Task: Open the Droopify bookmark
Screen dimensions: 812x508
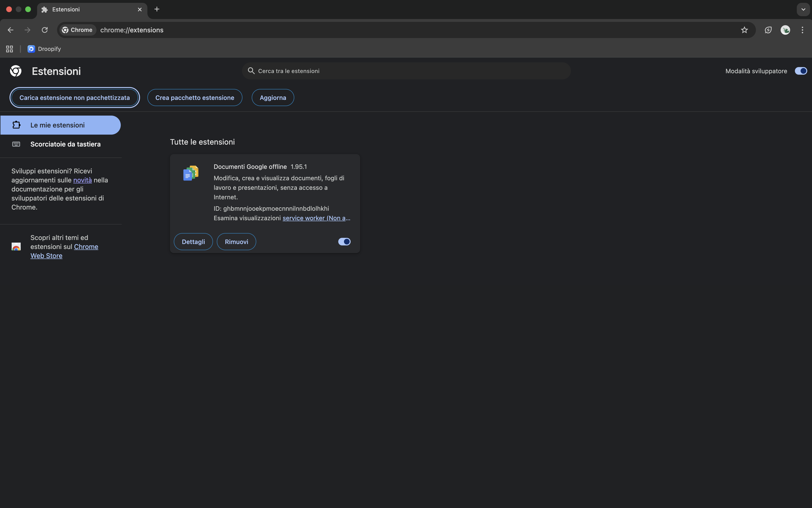Action: tap(44, 49)
